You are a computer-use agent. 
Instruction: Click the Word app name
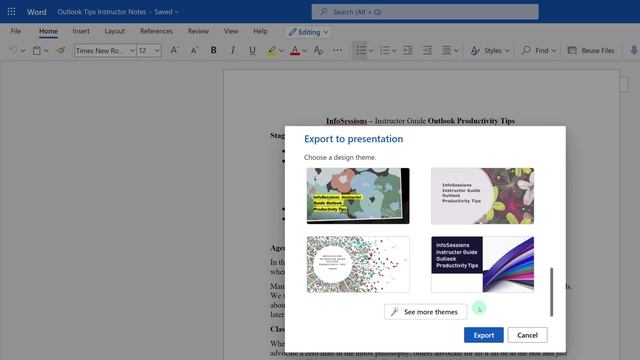click(37, 12)
